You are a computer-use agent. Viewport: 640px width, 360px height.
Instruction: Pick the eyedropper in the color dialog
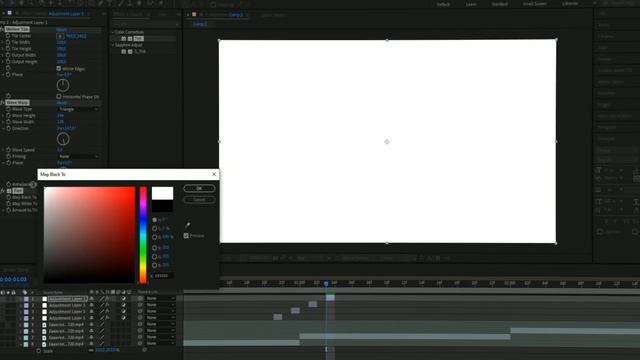point(188,225)
